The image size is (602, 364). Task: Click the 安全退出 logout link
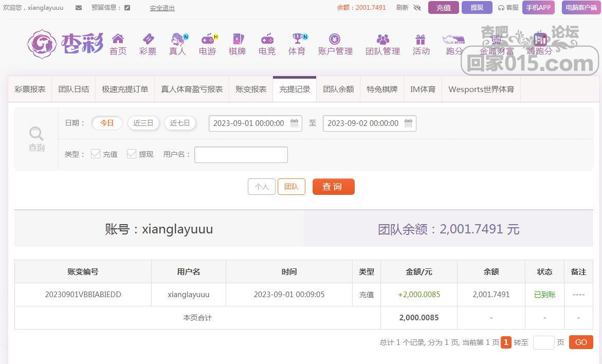click(x=162, y=8)
